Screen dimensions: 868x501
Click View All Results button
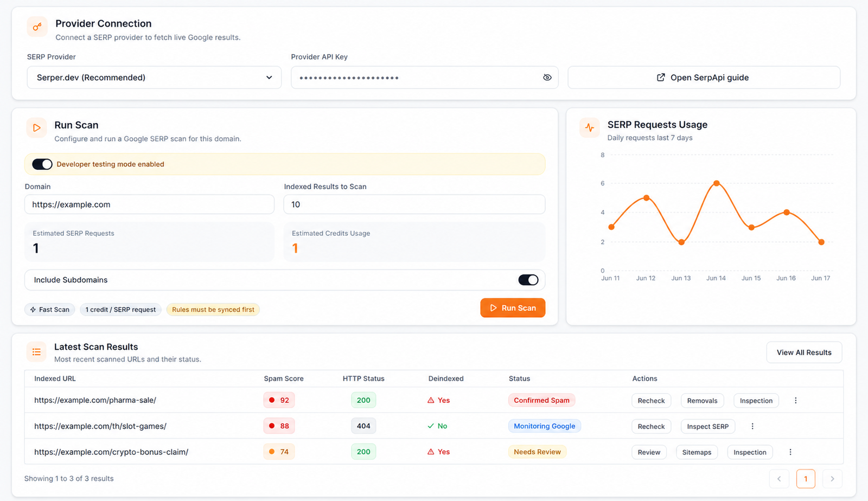804,352
